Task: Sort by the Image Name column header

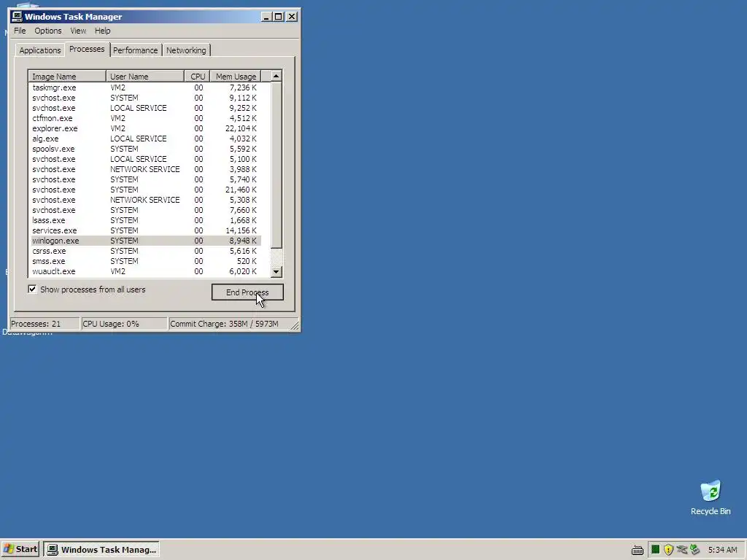Action: [67, 76]
